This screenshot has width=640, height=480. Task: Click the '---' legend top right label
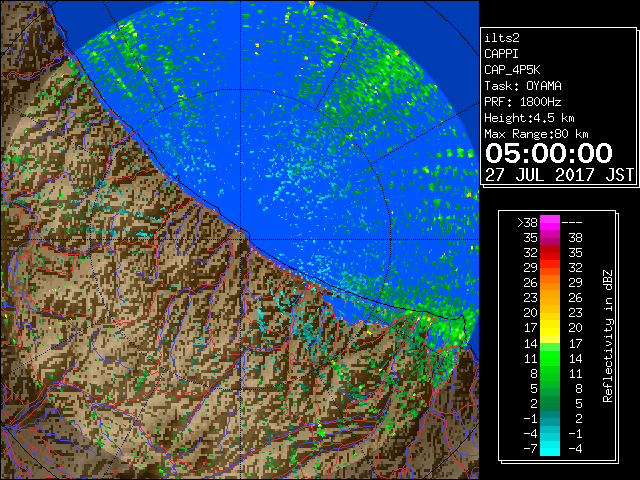(572, 223)
